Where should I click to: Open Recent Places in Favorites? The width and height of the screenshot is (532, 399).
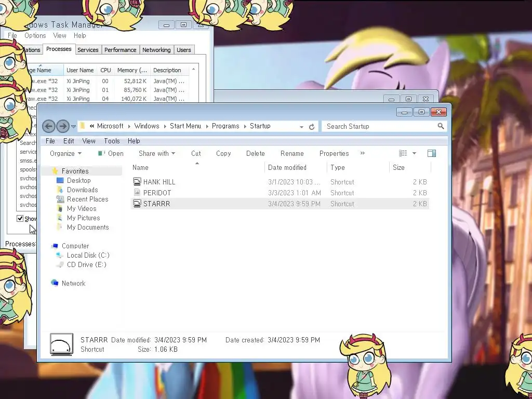click(x=87, y=199)
